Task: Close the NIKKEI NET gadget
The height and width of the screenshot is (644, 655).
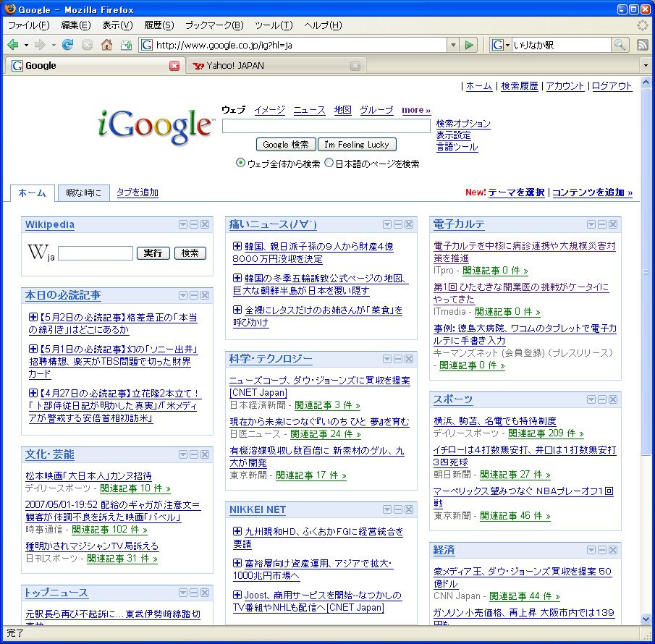Action: (x=409, y=509)
